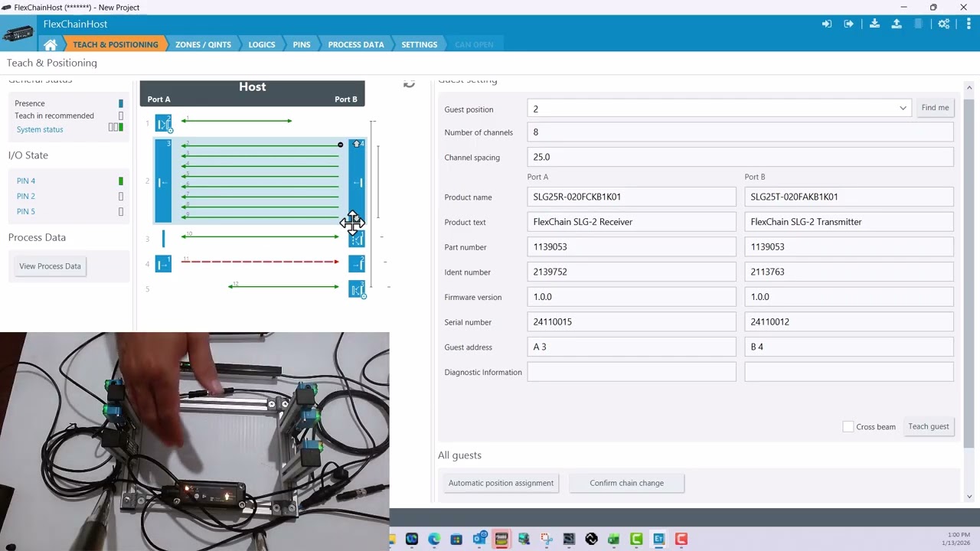
Task: Click the black marker on beam 2
Action: pyautogui.click(x=341, y=145)
